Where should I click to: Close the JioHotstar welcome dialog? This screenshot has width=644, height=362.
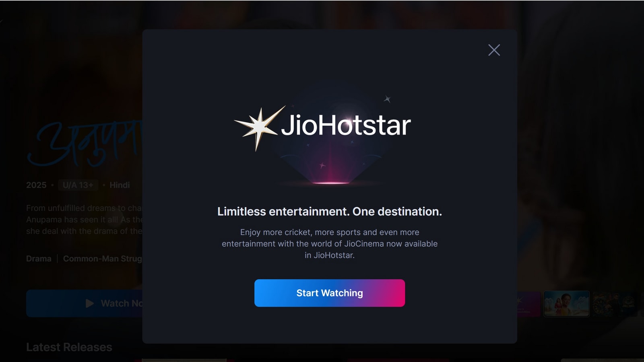tap(494, 50)
